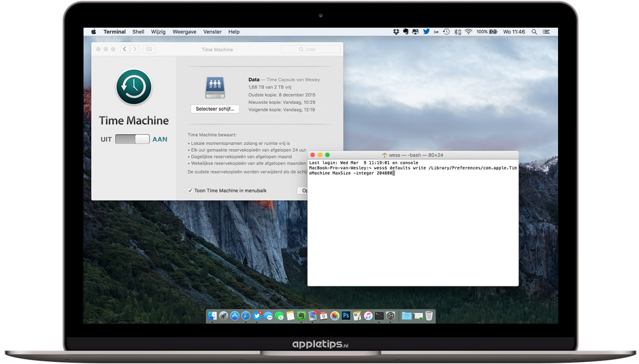
Task: Click the Evernote elephant menu bar icon
Action: point(406,32)
